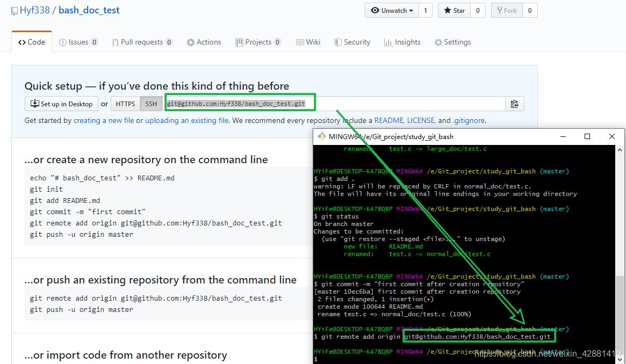Viewport: 626px width, 364px height.
Task: Click the Projects board icon
Action: (x=239, y=42)
